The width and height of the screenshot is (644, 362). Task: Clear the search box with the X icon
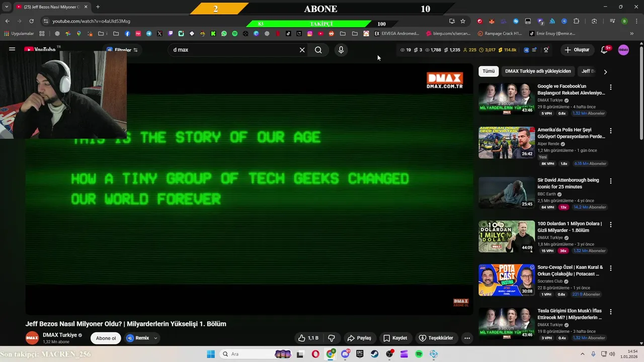coord(302,50)
